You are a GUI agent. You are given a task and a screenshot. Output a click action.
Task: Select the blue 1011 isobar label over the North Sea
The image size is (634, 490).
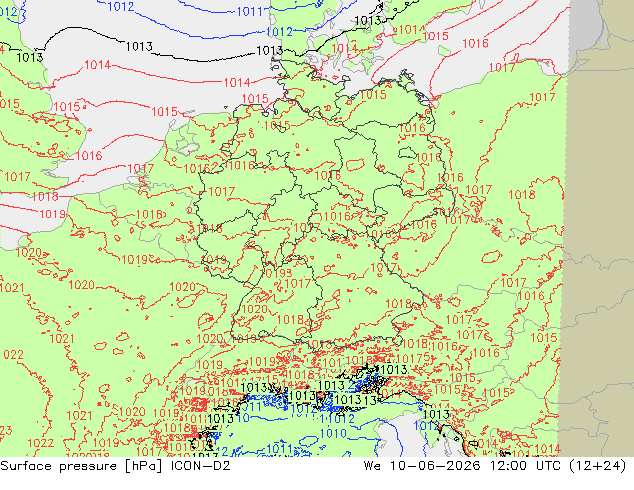pyautogui.click(x=250, y=12)
